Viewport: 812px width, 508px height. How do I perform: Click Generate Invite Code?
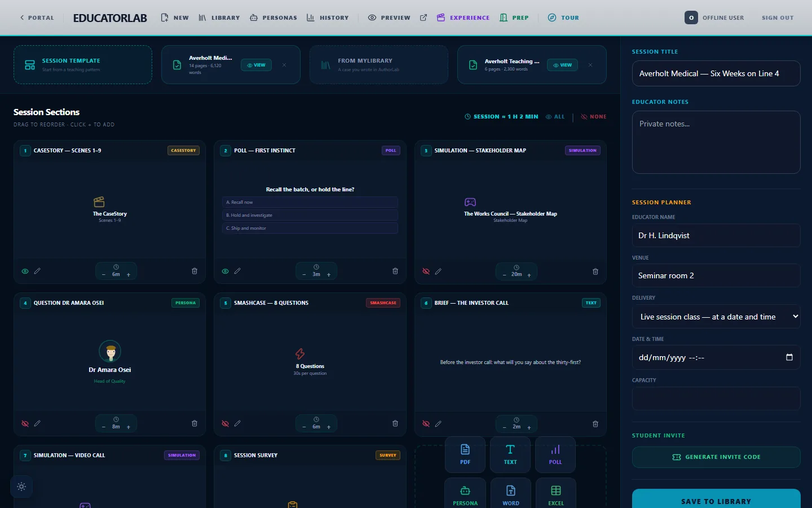[716, 457]
